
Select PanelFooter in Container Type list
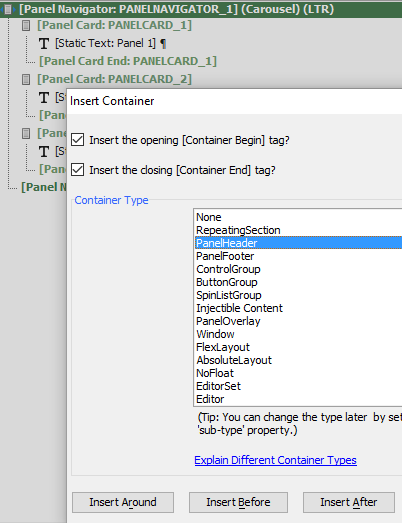tap(225, 256)
